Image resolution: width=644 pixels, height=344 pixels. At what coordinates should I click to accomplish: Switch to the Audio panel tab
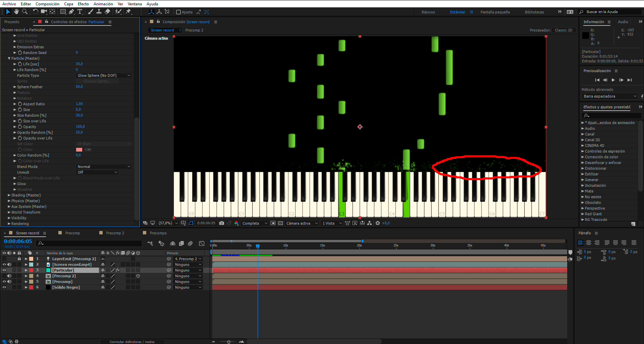(623, 22)
